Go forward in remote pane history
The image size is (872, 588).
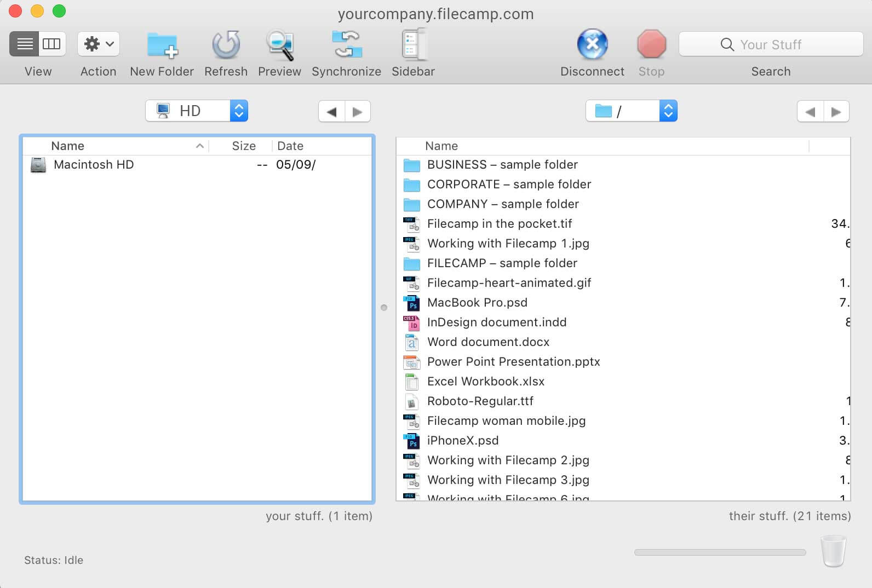[836, 112]
